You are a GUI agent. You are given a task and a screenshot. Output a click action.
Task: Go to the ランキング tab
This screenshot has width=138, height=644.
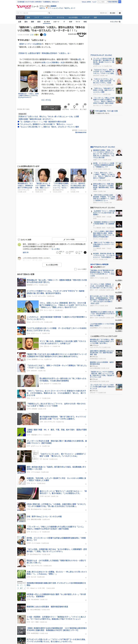(x=86, y=17)
